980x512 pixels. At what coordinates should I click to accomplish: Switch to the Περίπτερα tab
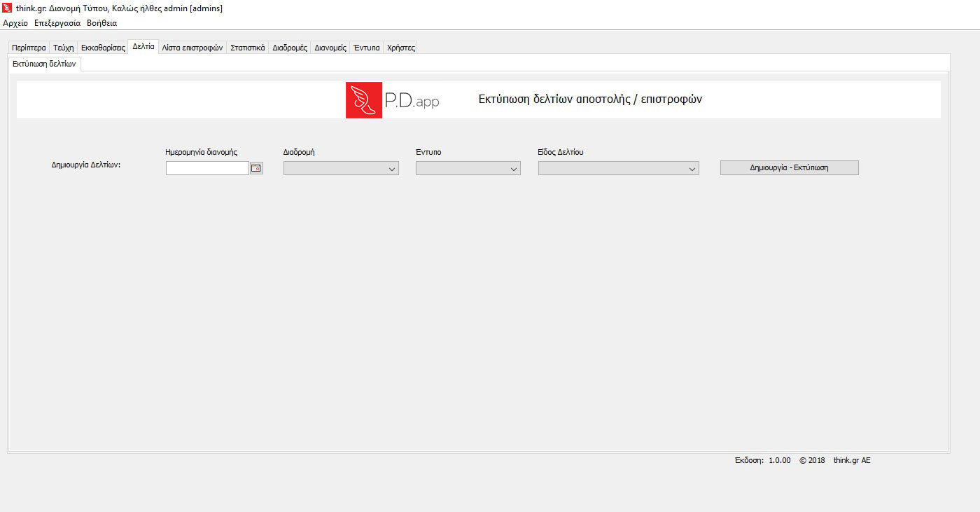click(29, 48)
